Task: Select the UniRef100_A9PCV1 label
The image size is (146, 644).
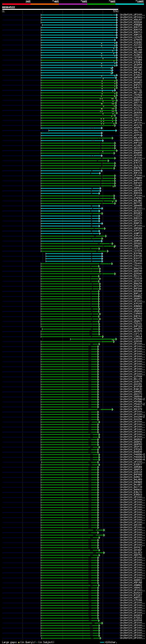Action: [131, 35]
